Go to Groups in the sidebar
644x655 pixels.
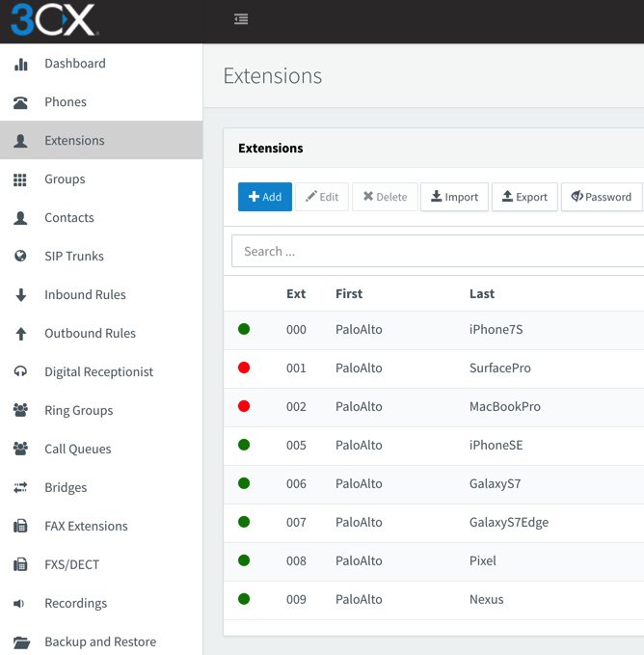pos(101,179)
